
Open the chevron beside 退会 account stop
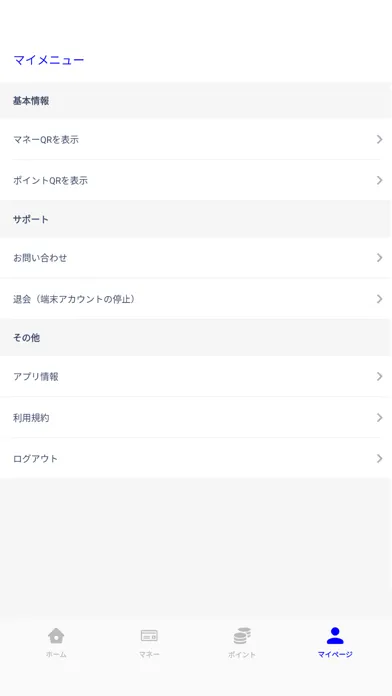379,299
